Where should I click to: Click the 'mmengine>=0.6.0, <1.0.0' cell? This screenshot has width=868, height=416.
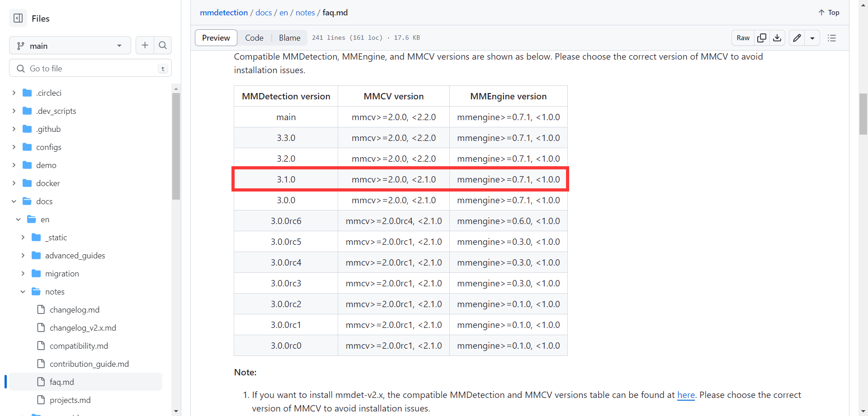coord(508,221)
